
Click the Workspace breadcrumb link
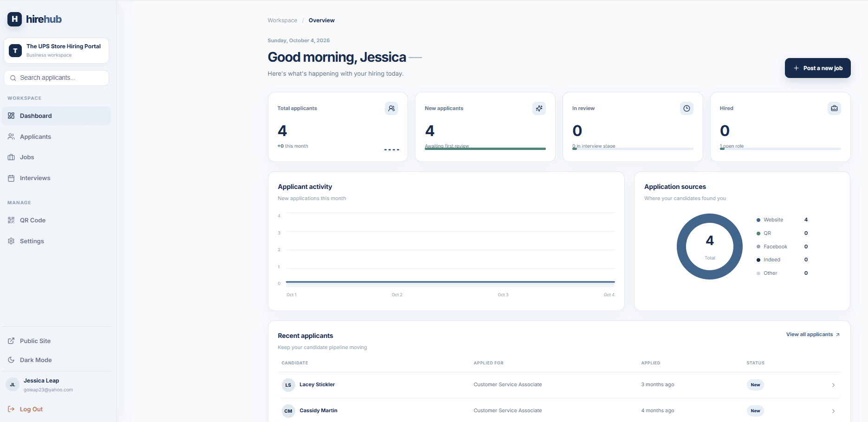(282, 20)
